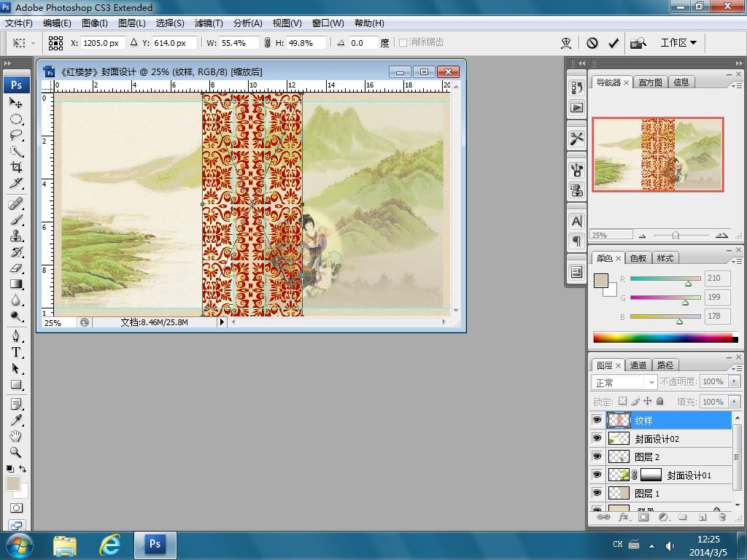Commit the transform with the checkmark
The height and width of the screenshot is (560, 747).
[x=613, y=43]
